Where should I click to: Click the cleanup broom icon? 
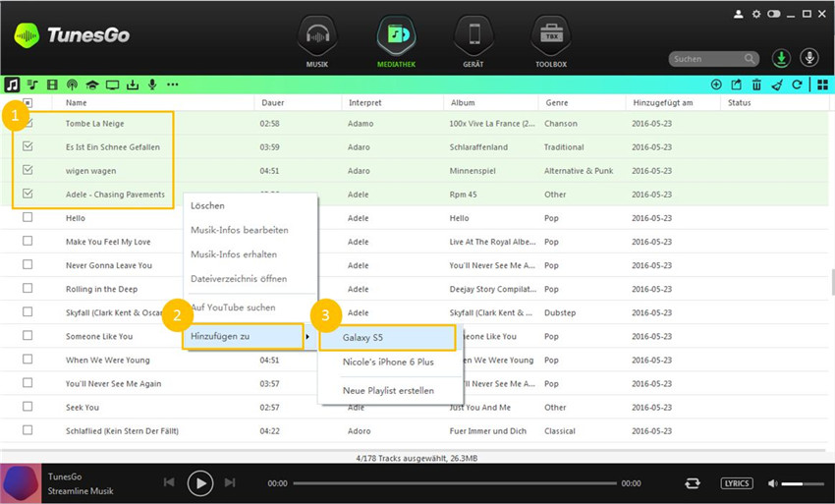777,84
